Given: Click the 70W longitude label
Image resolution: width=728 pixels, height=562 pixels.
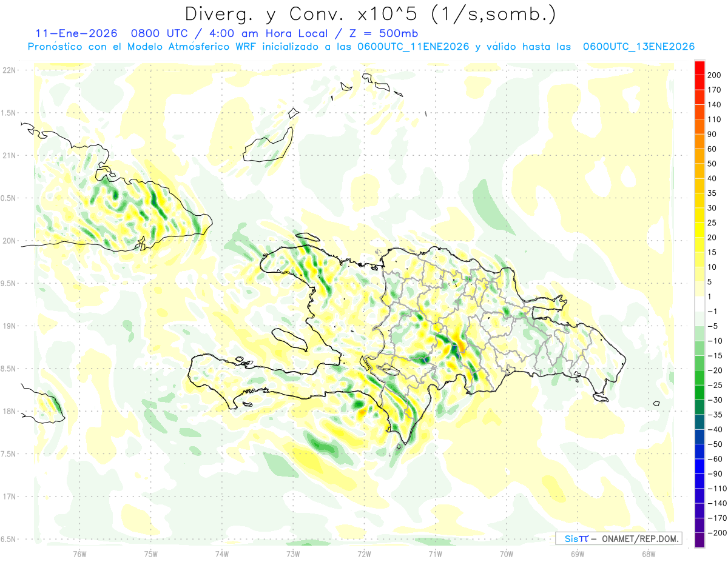Looking at the screenshot, I should tap(507, 554).
